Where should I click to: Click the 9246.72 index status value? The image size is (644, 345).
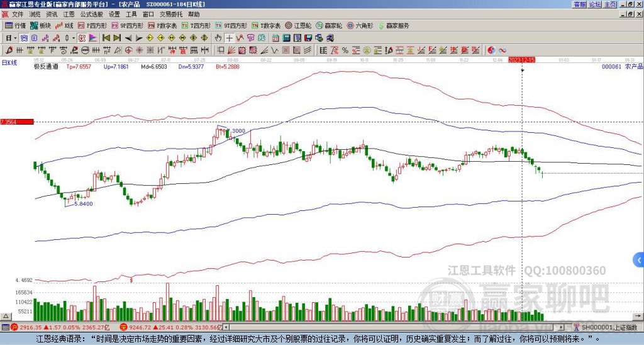tap(142, 327)
